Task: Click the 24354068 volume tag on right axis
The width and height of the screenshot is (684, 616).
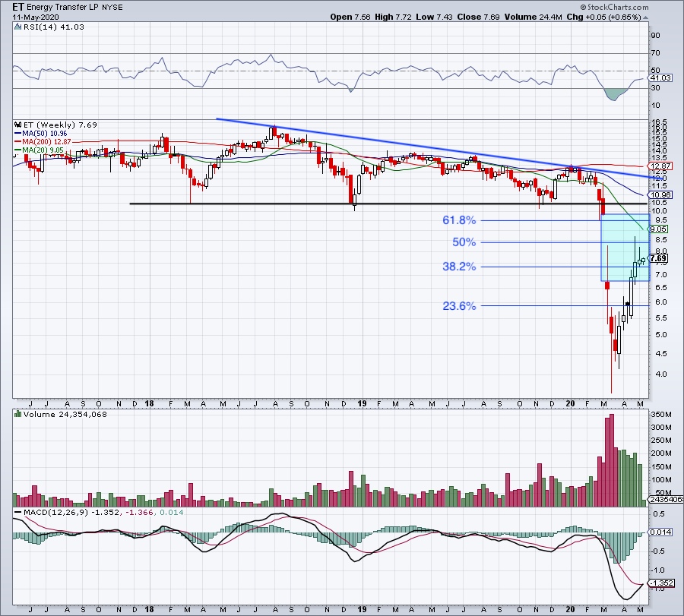Action: (666, 499)
